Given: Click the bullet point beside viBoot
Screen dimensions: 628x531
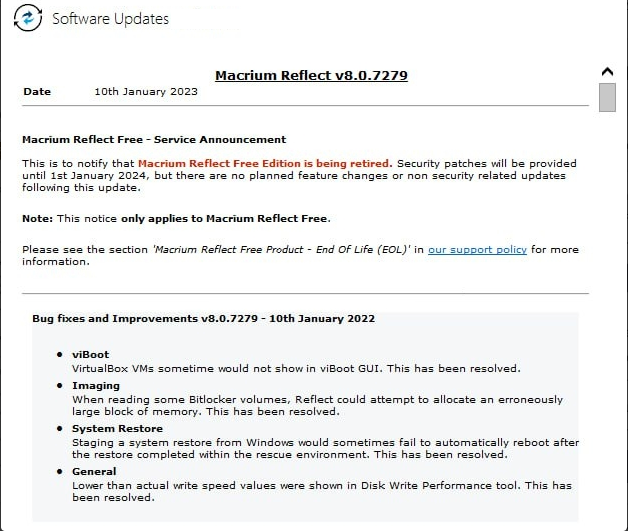Looking at the screenshot, I should [x=59, y=356].
